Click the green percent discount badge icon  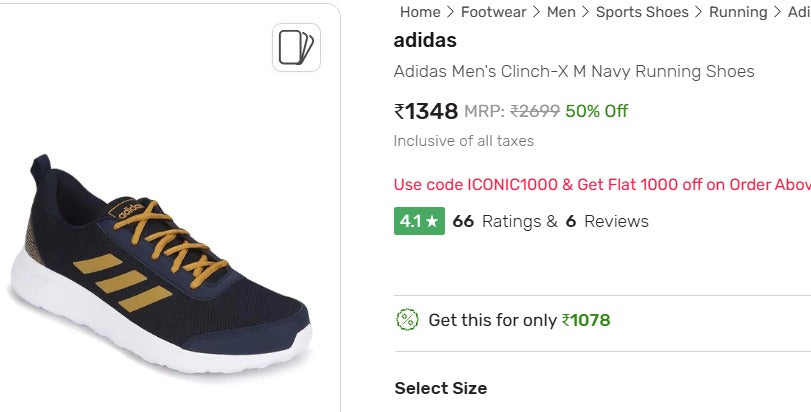(x=407, y=320)
